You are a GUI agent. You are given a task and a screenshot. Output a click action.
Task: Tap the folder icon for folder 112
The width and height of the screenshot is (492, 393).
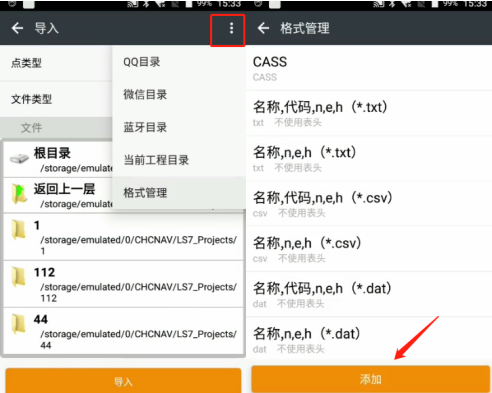[19, 277]
